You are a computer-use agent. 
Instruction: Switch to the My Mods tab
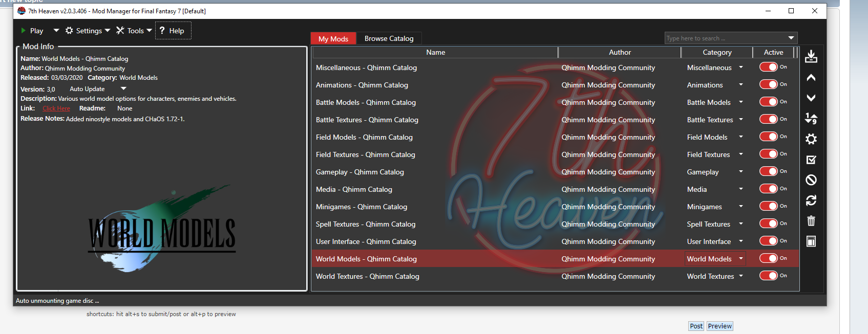click(333, 38)
